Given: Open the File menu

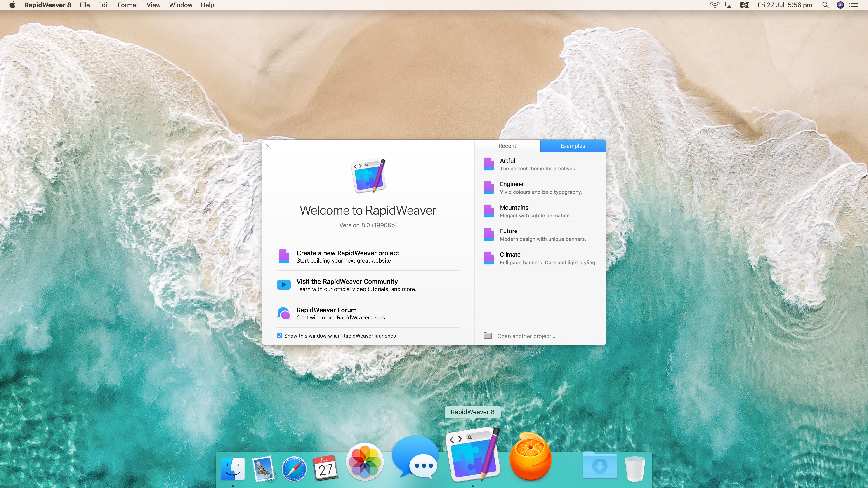Looking at the screenshot, I should tap(85, 5).
